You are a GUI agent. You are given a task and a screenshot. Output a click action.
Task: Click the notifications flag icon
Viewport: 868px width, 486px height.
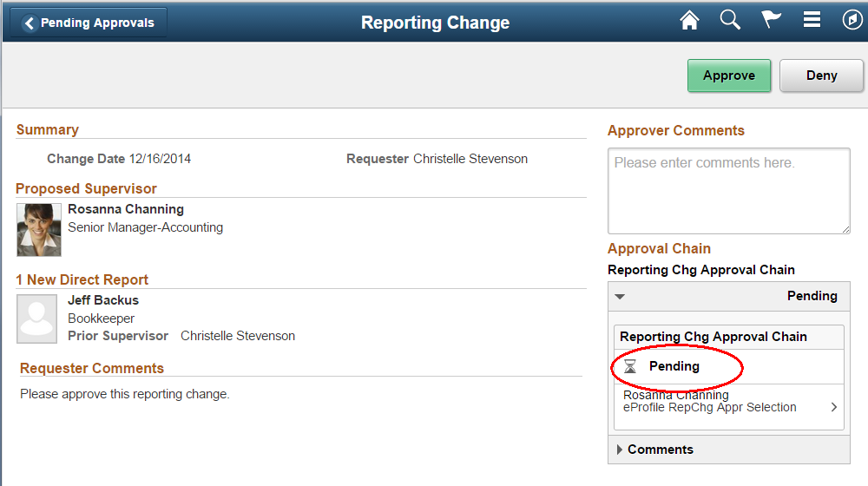coord(771,21)
